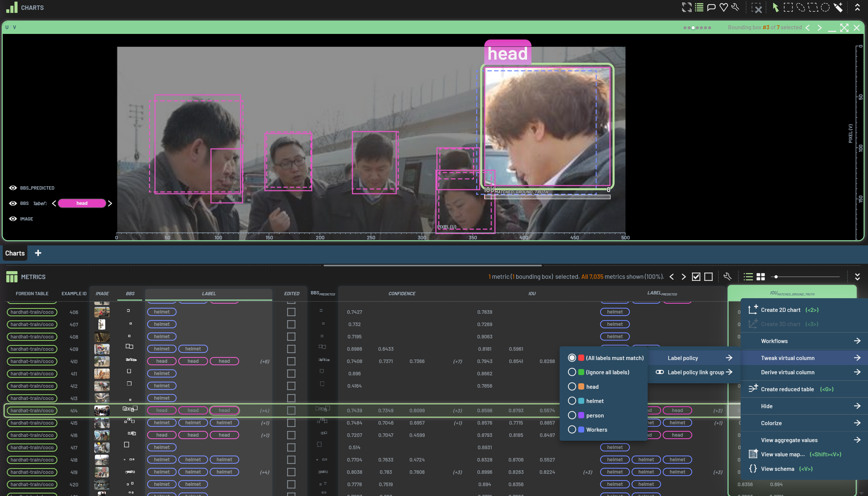Click the heart favorite icon
This screenshot has width=868, height=496.
723,7
